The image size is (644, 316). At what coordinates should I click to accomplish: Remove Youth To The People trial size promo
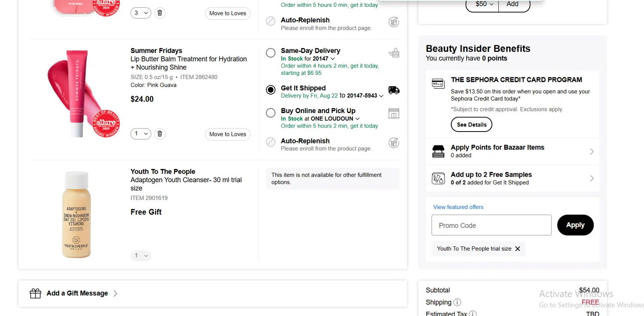[x=517, y=249]
